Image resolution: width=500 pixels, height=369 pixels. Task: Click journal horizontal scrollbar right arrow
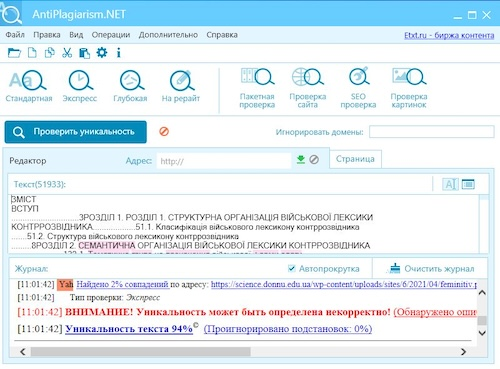click(463, 351)
